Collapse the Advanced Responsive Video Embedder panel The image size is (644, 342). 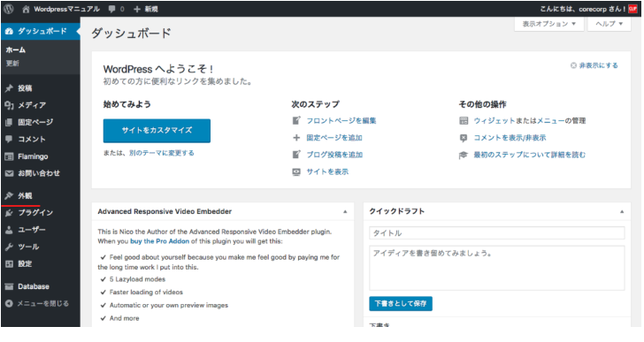click(345, 211)
